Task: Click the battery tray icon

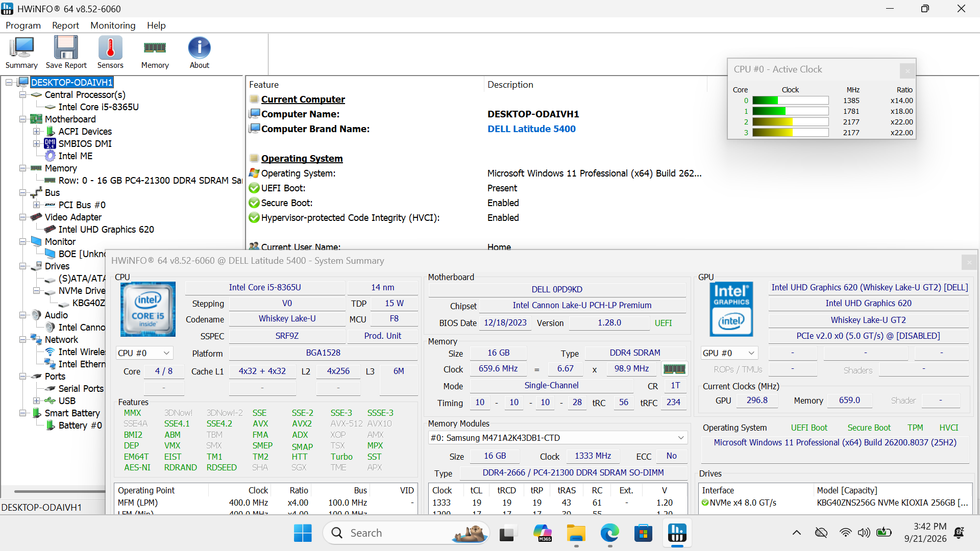Action: click(884, 533)
